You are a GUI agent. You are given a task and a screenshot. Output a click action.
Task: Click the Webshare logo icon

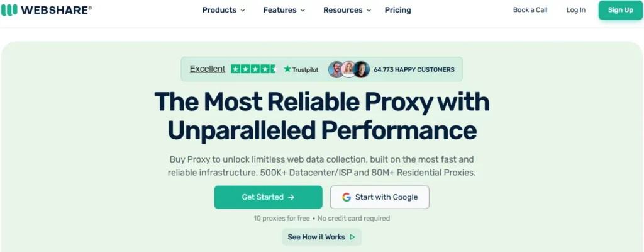(x=9, y=10)
